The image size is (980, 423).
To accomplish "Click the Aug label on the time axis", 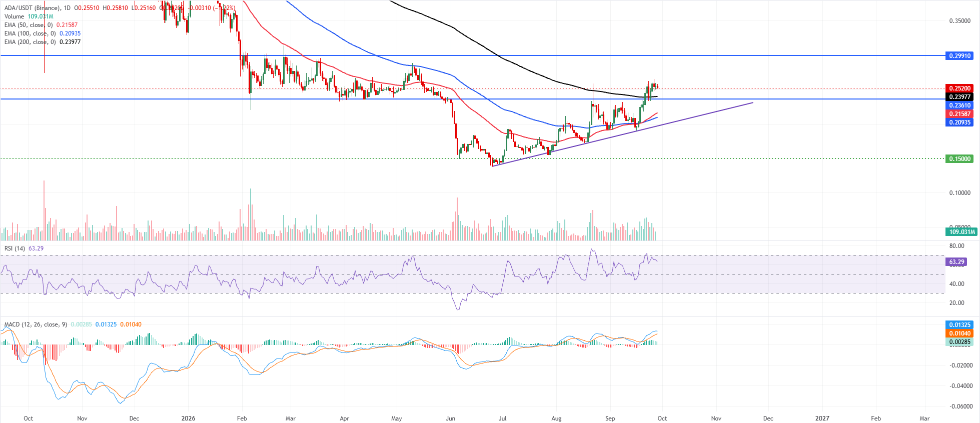I will [556, 418].
